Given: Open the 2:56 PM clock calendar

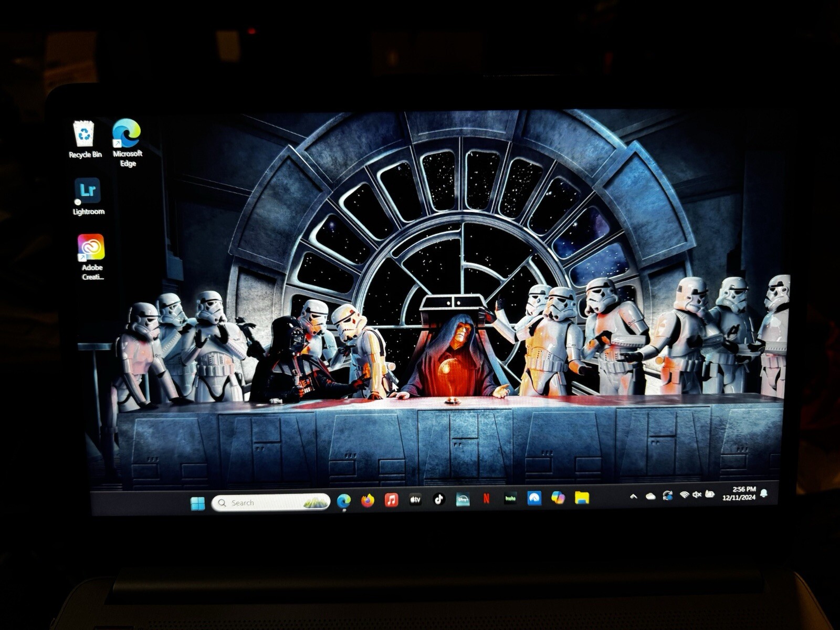Looking at the screenshot, I should [x=739, y=493].
